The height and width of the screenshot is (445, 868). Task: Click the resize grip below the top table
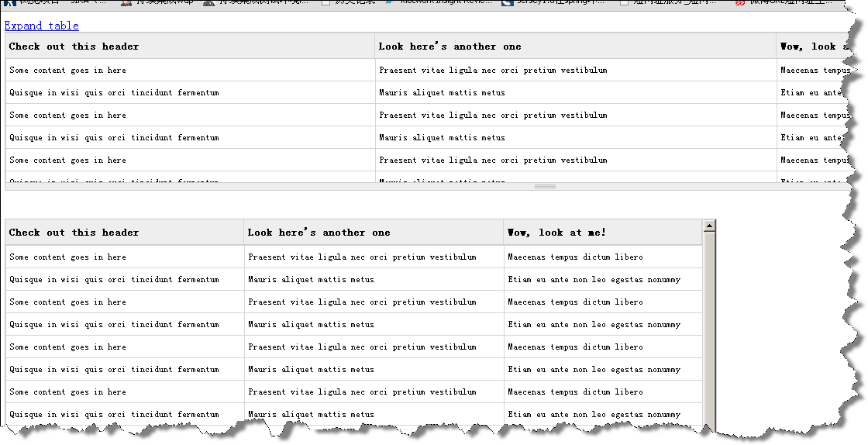tap(546, 187)
